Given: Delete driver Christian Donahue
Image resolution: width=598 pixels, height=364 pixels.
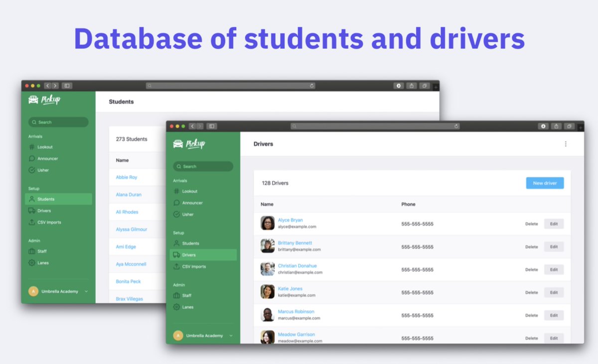Looking at the screenshot, I should 531,269.
